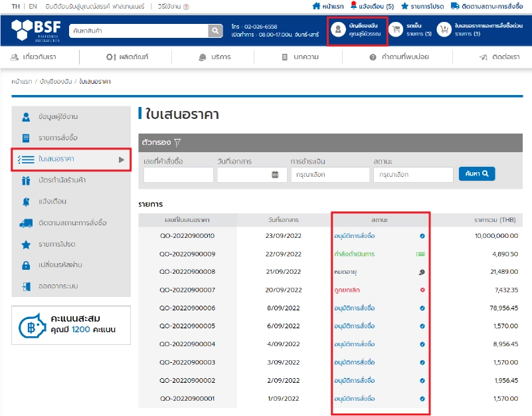Click the notification bell icon in top bar
This screenshot has height=416, width=532.
(x=353, y=6)
